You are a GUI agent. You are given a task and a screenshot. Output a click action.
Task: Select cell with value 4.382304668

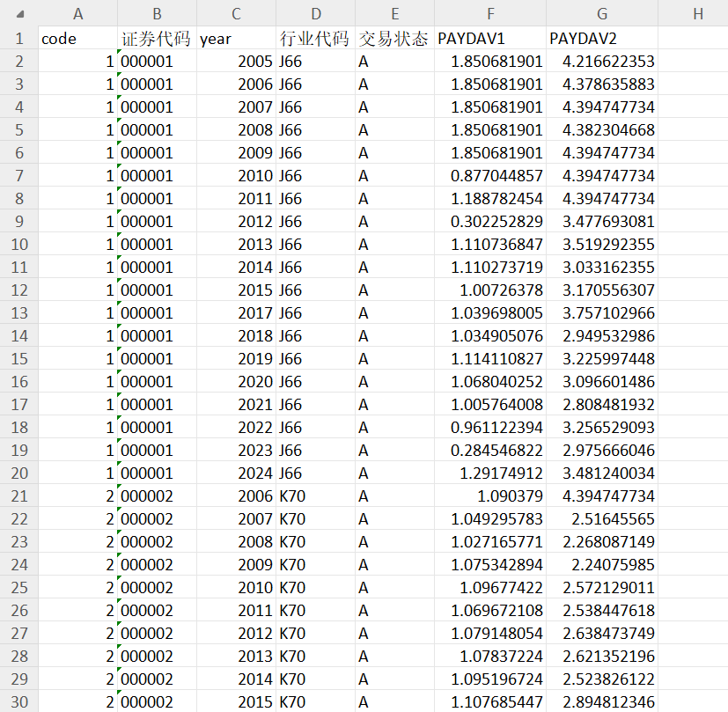602,129
